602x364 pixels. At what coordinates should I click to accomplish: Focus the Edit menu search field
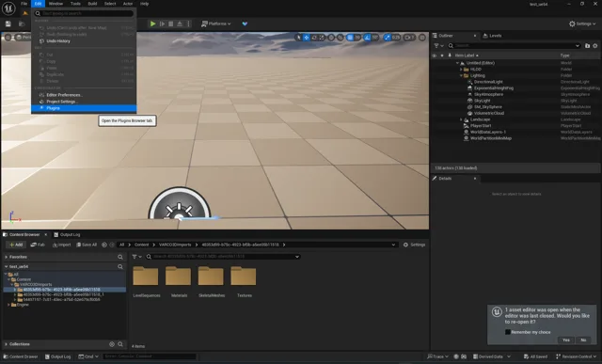(84, 13)
